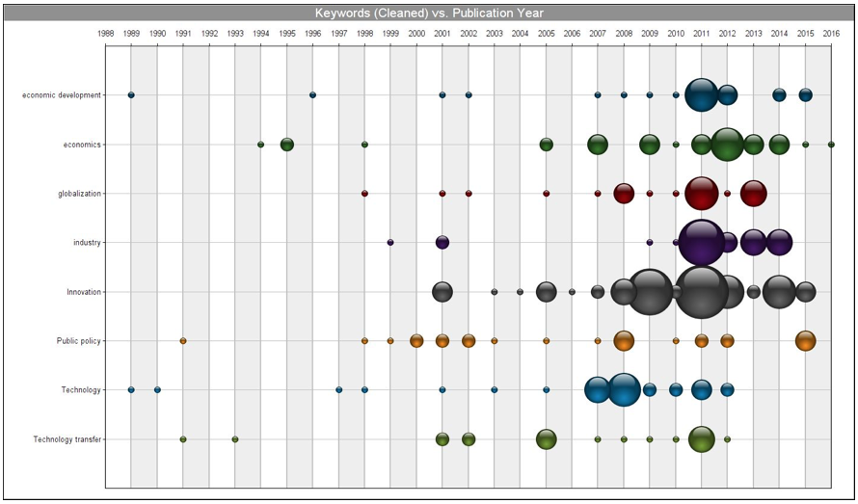
Task: Select the 'industry' row label
Action: tap(87, 243)
